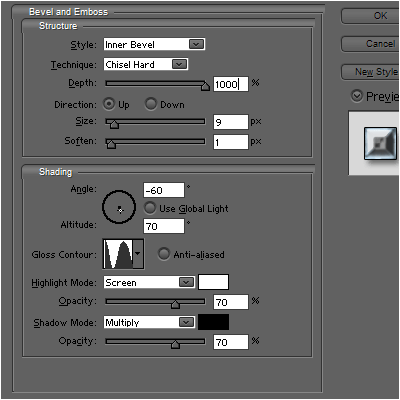
Task: Click the Cancel button
Action: tap(370, 44)
